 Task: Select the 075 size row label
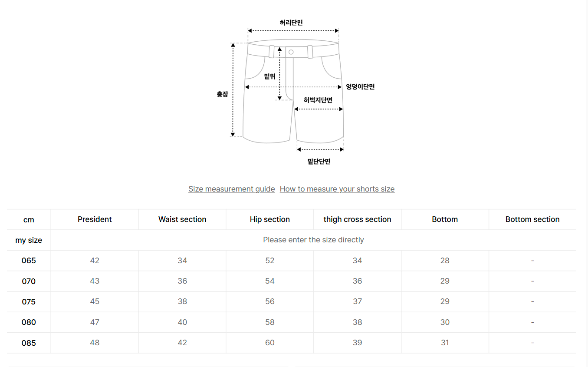[29, 301]
